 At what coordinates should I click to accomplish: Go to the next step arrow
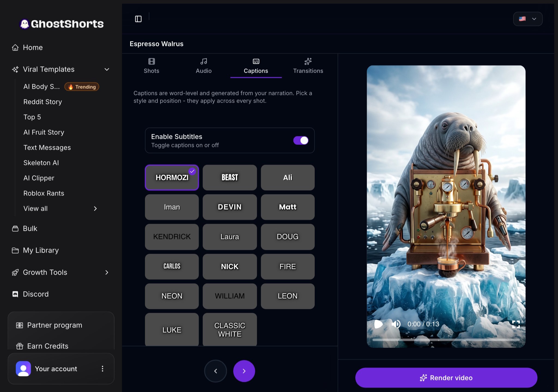point(244,371)
